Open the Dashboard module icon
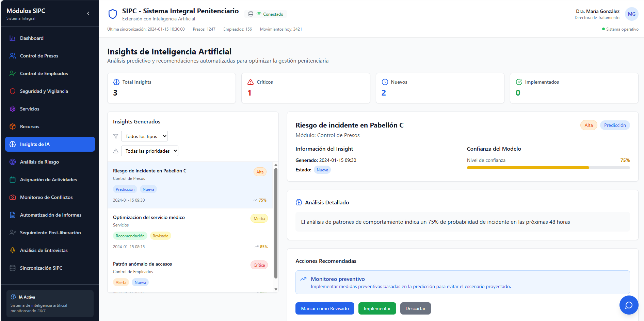The height and width of the screenshot is (321, 644). tap(12, 38)
